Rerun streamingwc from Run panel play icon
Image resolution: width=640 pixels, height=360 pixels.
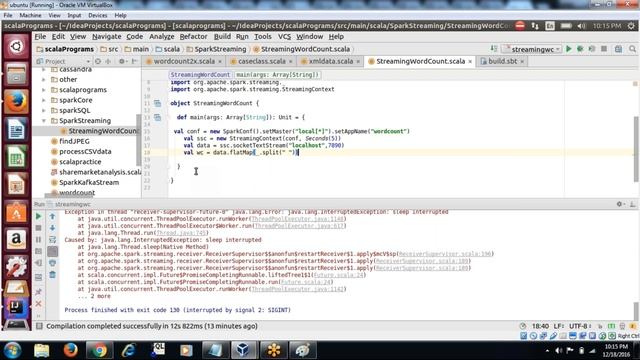[38, 216]
